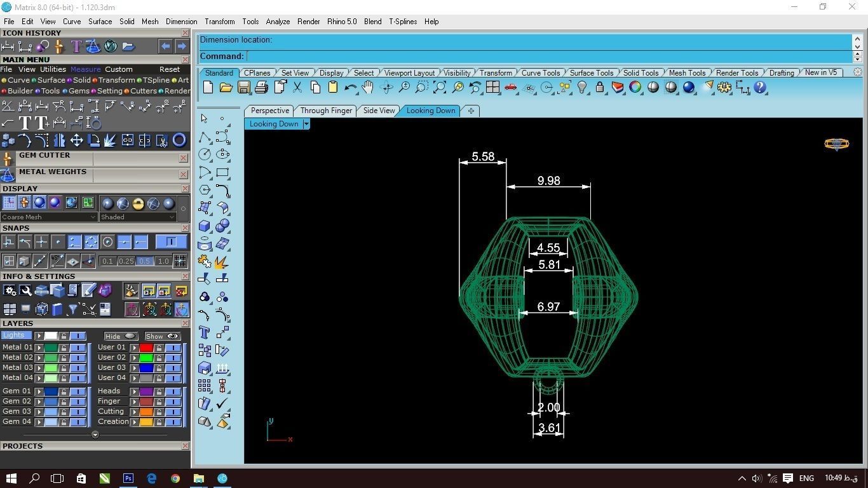Click the Print icon in Standard toolbar
Screen dimensions: 868x488
[261, 88]
